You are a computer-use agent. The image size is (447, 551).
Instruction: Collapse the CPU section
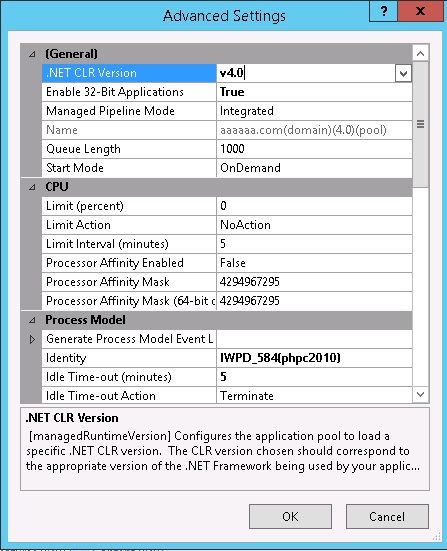click(x=32, y=187)
